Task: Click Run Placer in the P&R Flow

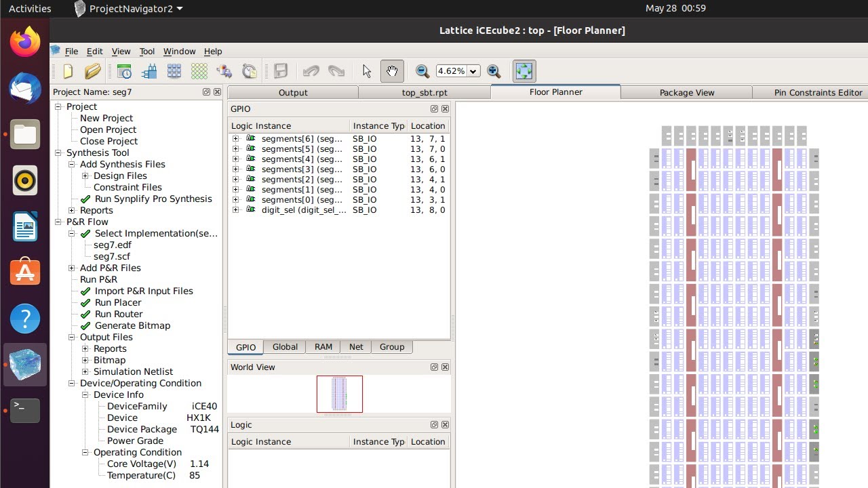Action: [x=118, y=302]
